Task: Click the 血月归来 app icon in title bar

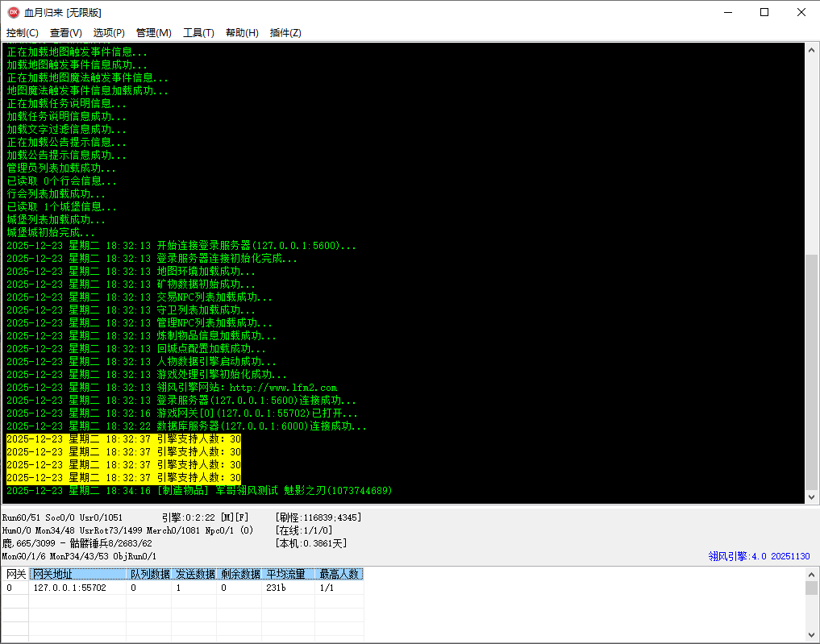Action: [13, 12]
